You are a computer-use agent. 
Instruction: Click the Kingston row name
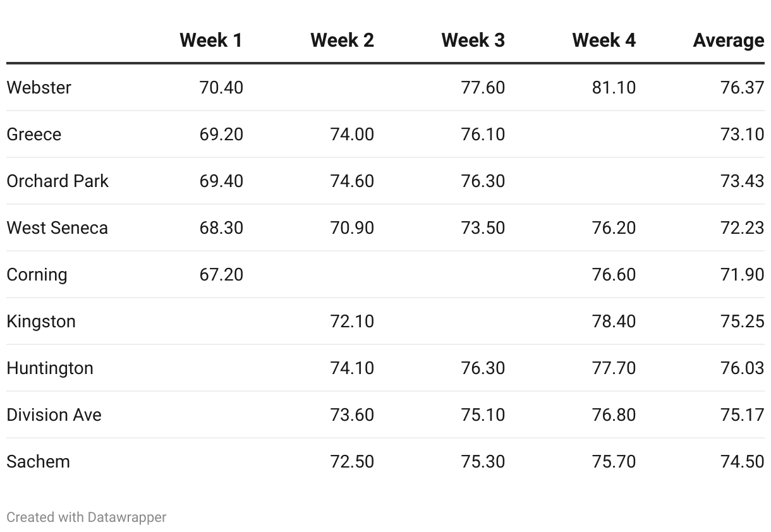[41, 321]
